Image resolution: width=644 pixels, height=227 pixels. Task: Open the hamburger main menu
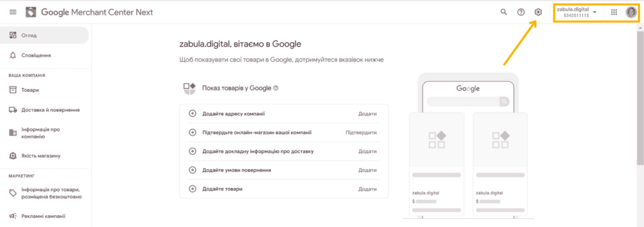coord(13,13)
